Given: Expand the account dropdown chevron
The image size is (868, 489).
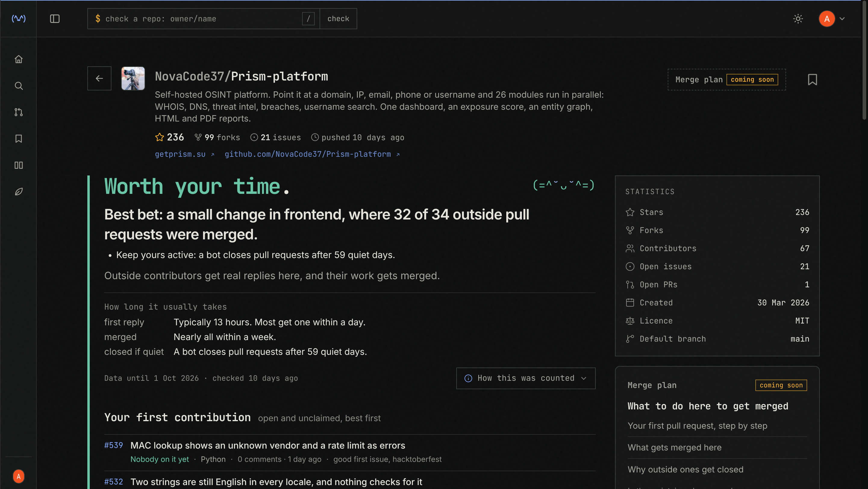Looking at the screenshot, I should [842, 19].
